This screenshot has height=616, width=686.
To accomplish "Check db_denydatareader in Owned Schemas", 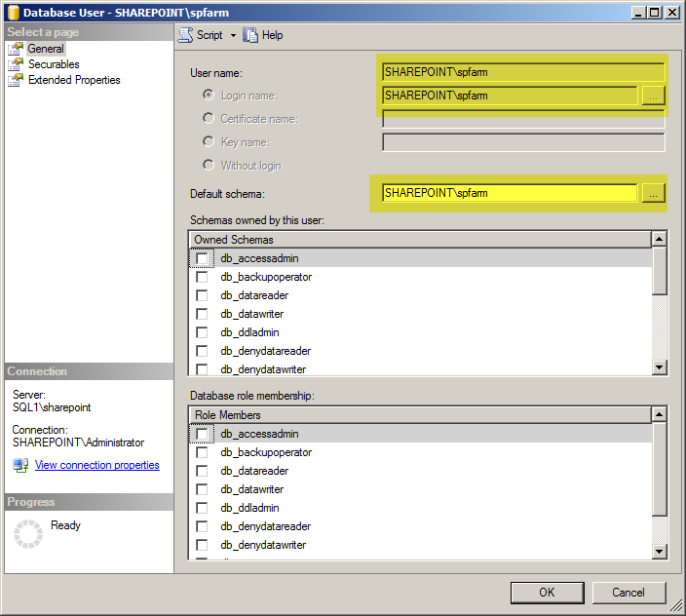I will (x=202, y=351).
